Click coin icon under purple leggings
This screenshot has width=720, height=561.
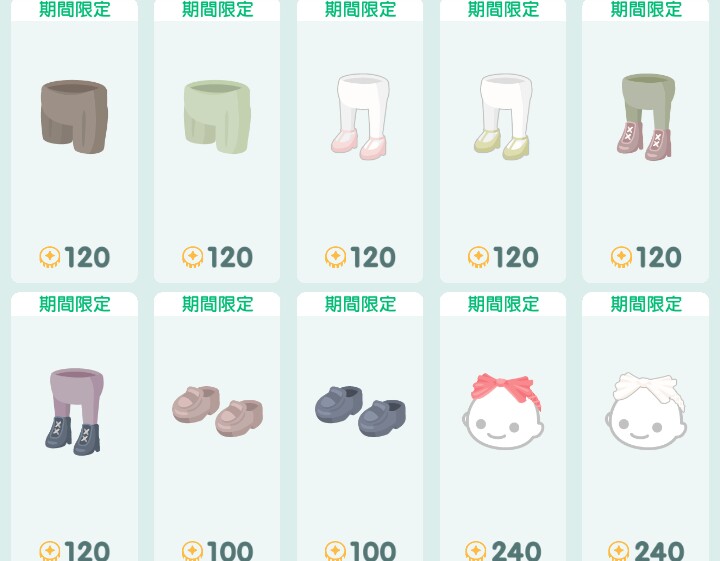(x=50, y=551)
